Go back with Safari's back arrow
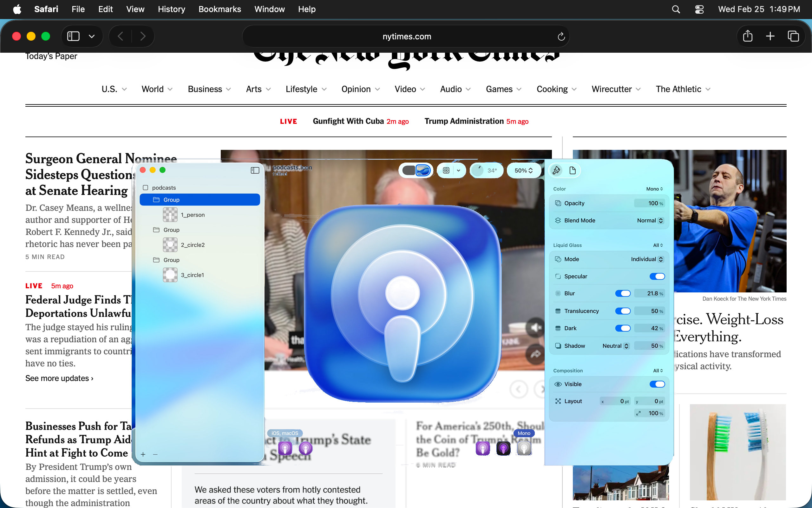The image size is (812, 508). (121, 36)
